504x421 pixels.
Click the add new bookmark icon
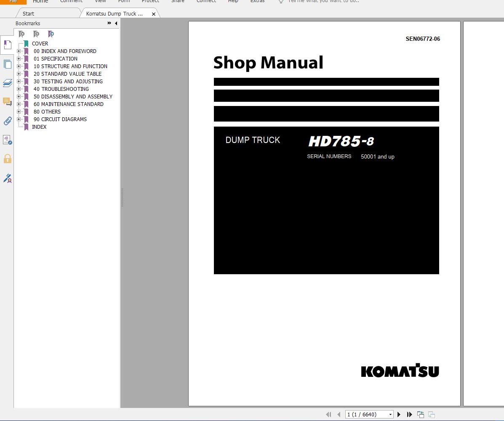click(x=36, y=34)
